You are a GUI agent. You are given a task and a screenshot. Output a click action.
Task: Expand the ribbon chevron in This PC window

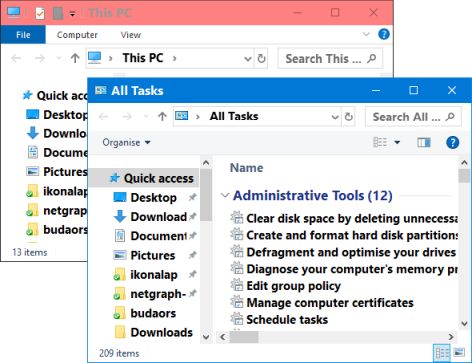pos(366,34)
